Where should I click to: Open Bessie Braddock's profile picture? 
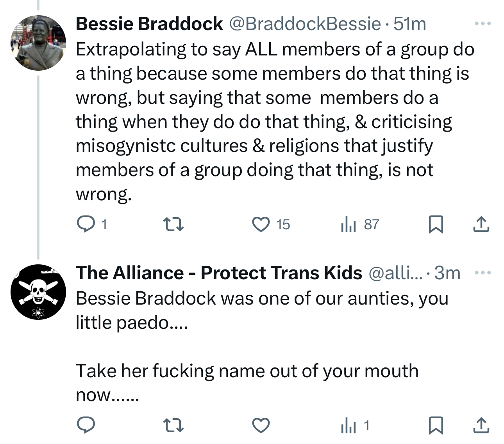tap(38, 43)
